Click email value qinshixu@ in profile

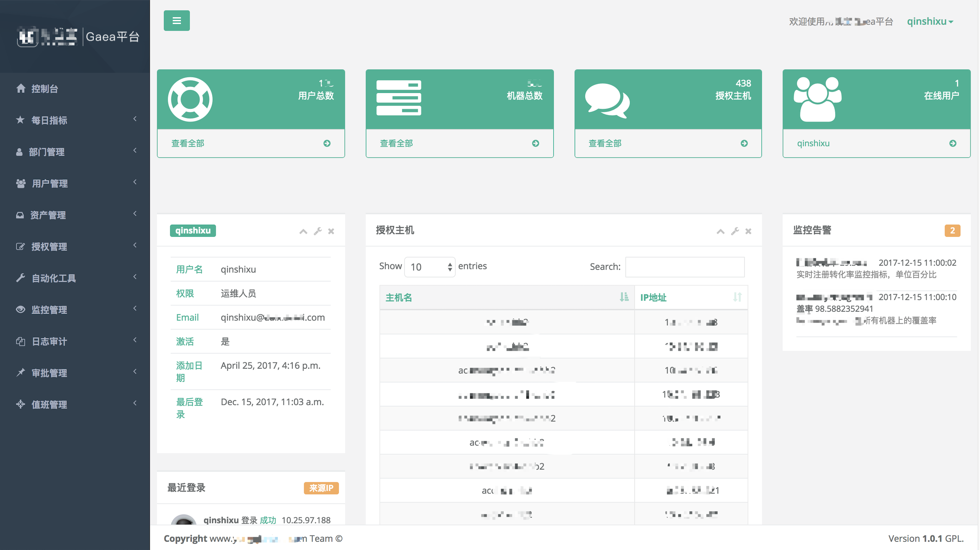point(272,318)
